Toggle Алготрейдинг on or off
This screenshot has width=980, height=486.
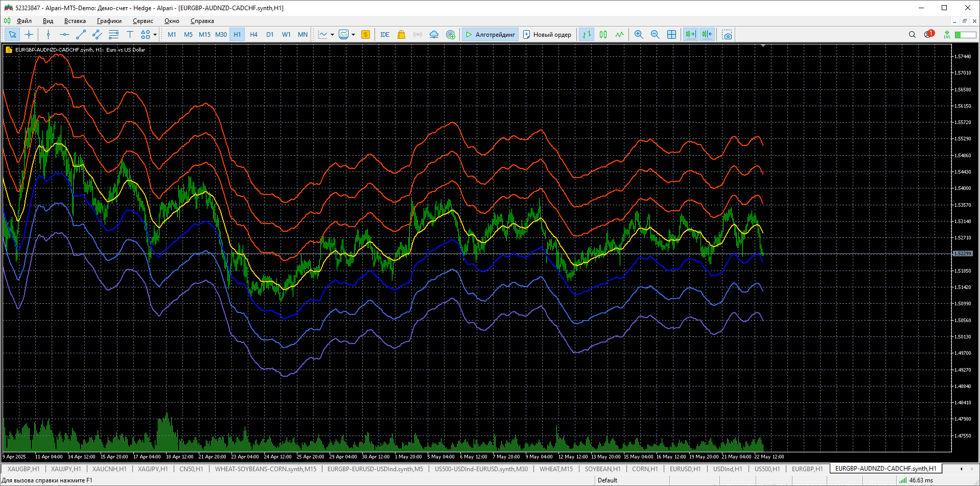pyautogui.click(x=490, y=35)
